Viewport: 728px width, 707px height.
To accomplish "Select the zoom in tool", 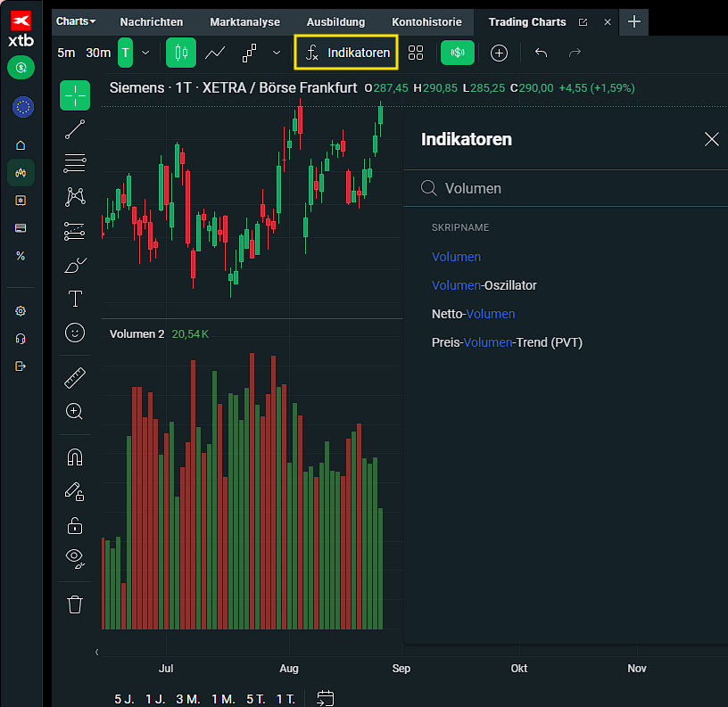I will tap(75, 412).
